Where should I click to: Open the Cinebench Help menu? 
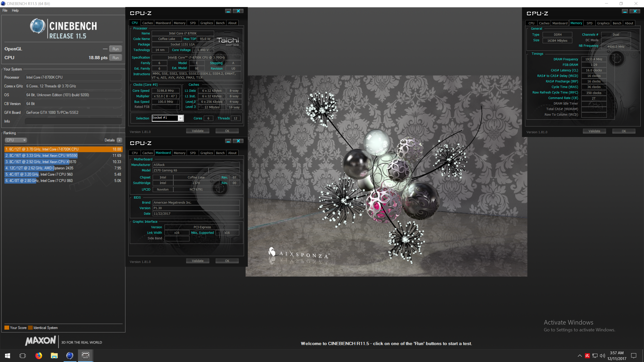(15, 10)
